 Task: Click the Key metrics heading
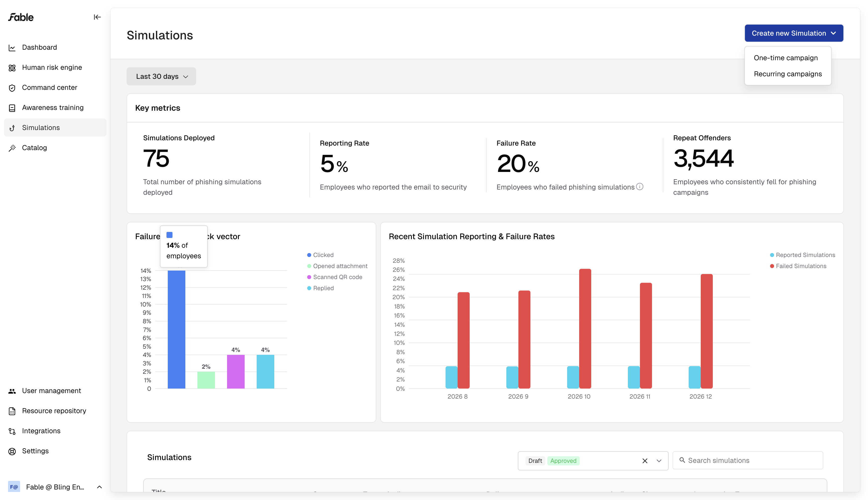(158, 108)
